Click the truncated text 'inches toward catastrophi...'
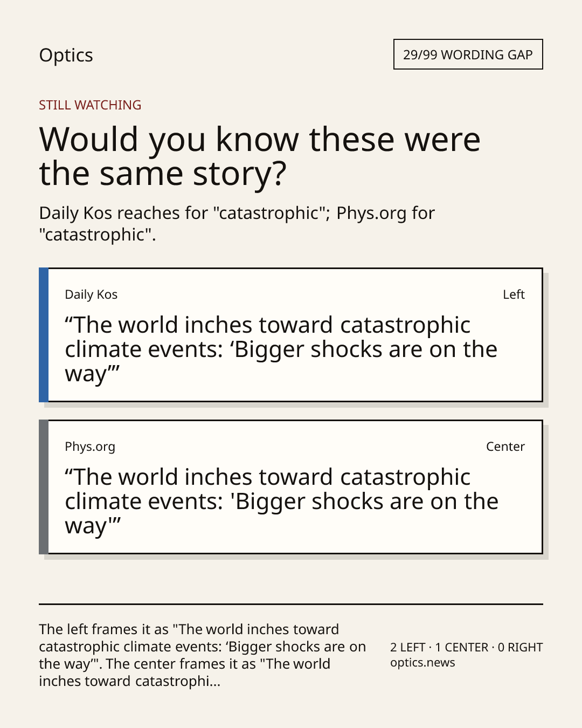The height and width of the screenshot is (728, 582). pyautogui.click(x=129, y=681)
